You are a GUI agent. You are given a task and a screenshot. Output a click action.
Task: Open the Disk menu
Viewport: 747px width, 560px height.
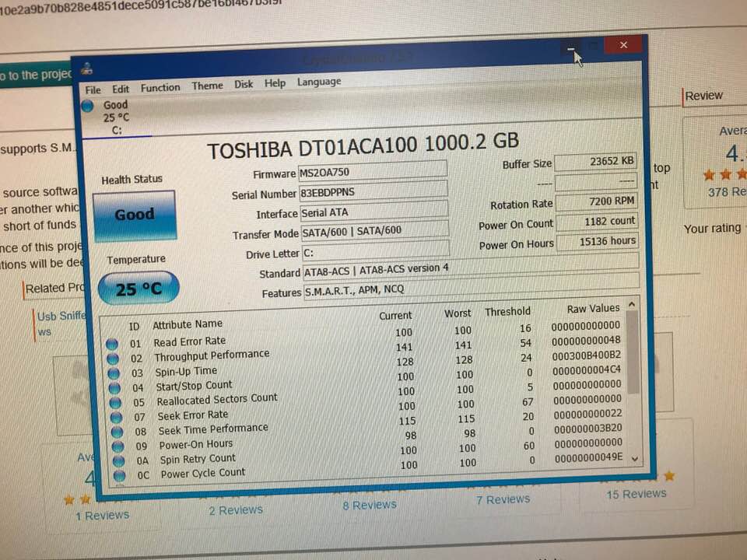click(244, 84)
